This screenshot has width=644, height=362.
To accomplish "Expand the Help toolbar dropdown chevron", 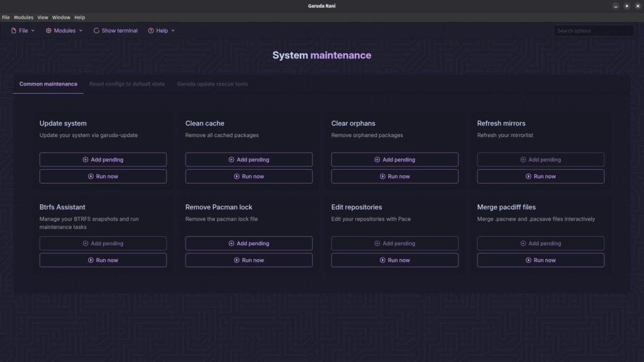I will (173, 31).
